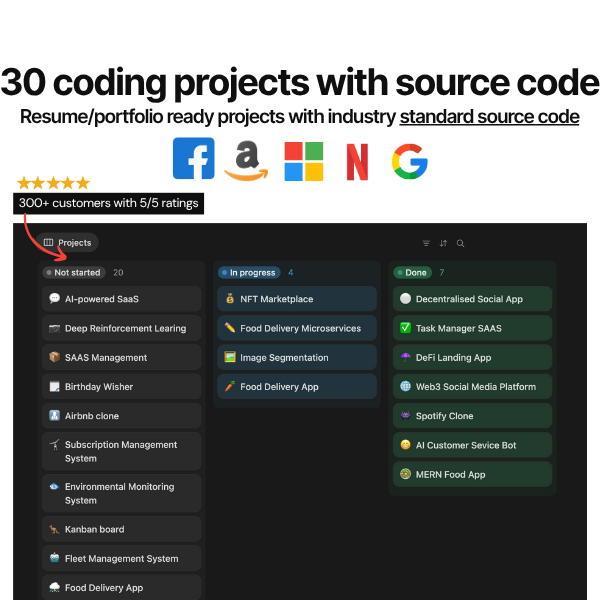Click the Google logo
This screenshot has height=600, width=600.
click(410, 161)
